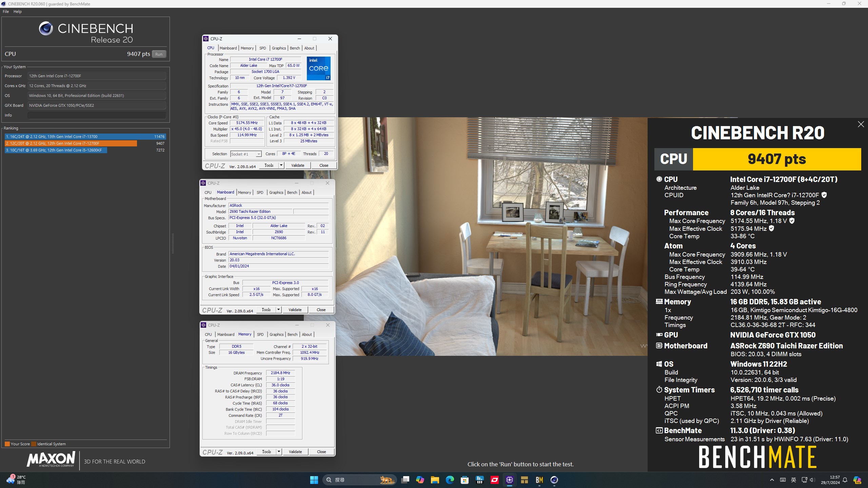Click verified shield beside Max Core Frequency
This screenshot has height=488, width=868.
click(792, 221)
